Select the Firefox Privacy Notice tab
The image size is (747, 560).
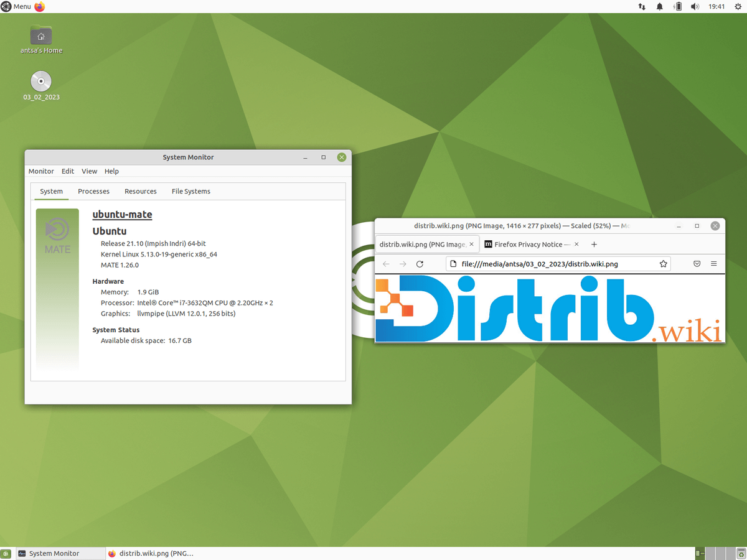(x=528, y=245)
